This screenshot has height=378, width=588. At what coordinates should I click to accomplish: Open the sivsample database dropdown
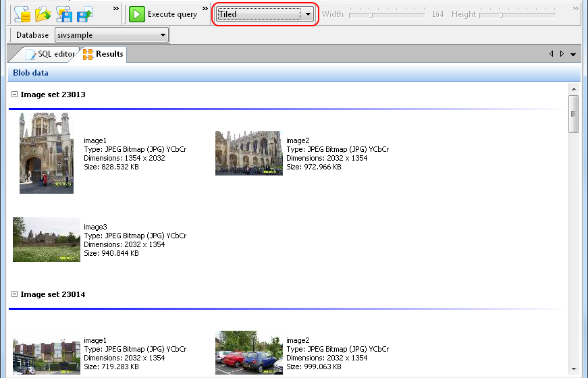[x=163, y=35]
